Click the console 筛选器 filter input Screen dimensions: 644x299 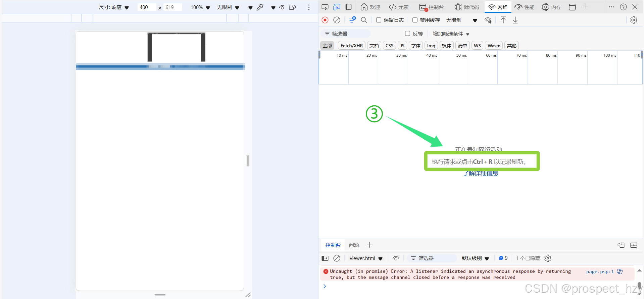click(432, 258)
